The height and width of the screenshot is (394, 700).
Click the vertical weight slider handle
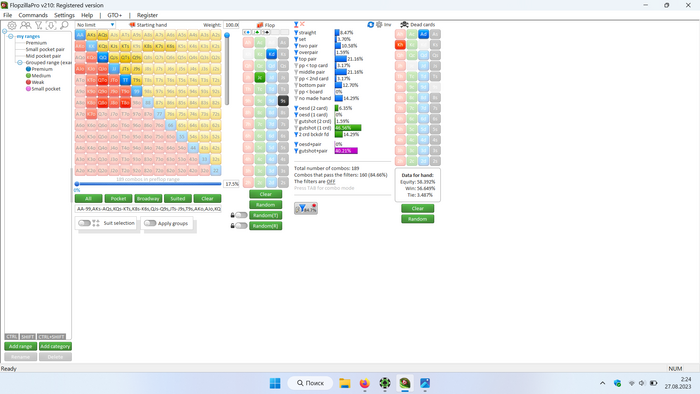[227, 35]
